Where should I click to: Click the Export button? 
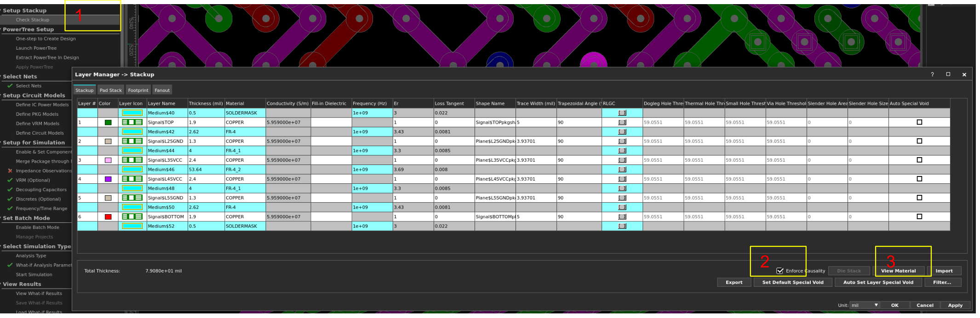click(734, 282)
